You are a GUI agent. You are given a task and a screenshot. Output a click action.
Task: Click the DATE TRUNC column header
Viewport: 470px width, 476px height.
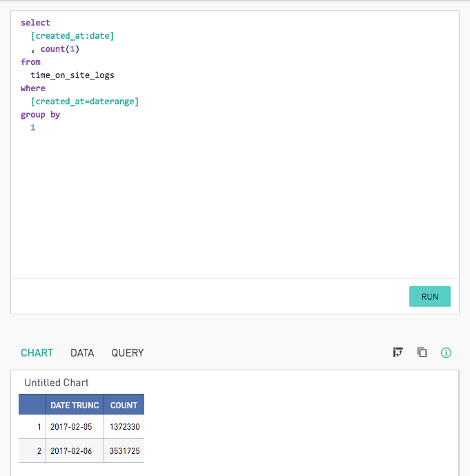75,405
